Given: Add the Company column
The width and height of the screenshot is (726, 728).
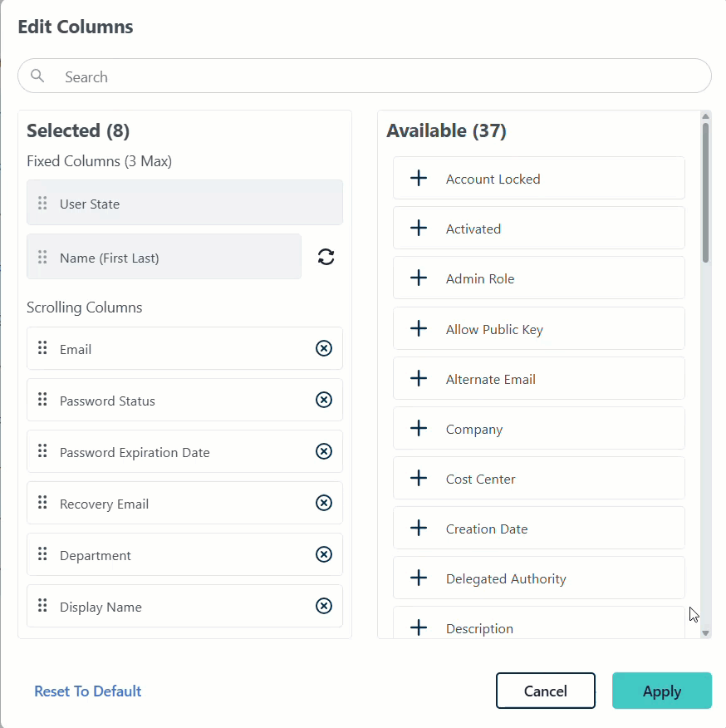Looking at the screenshot, I should 419,429.
